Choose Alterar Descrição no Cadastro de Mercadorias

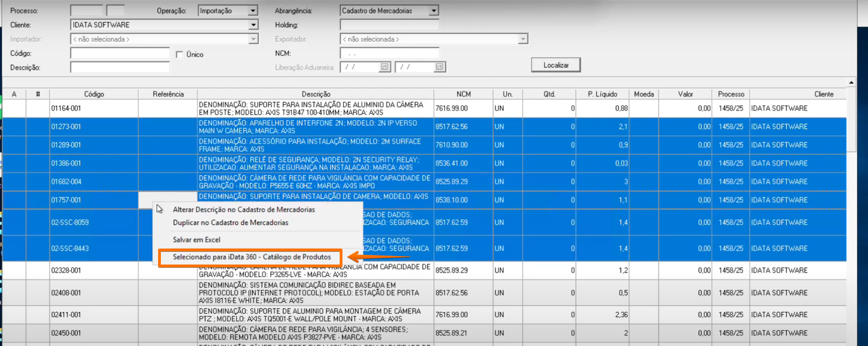pos(244,209)
